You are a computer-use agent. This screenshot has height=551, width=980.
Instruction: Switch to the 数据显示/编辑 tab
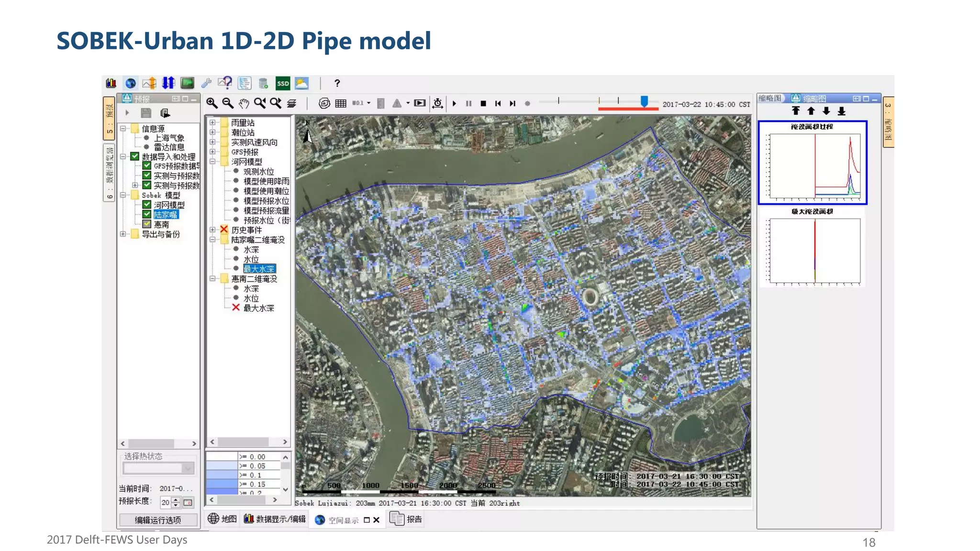(x=275, y=519)
